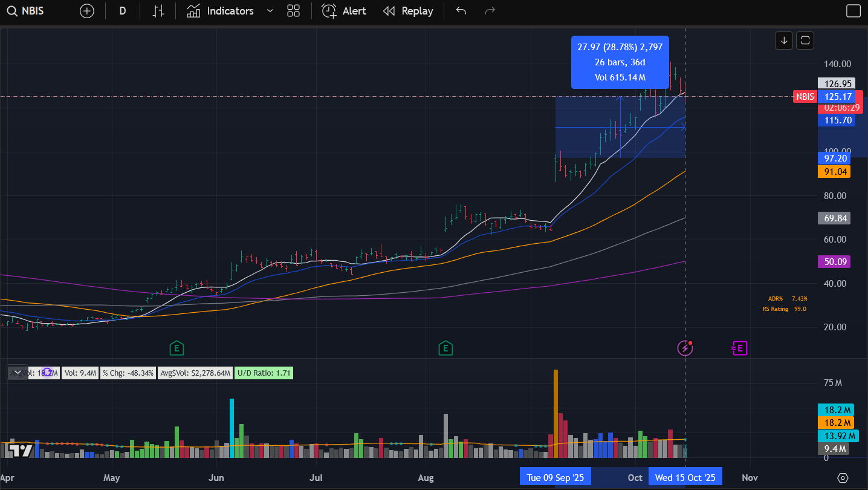Click the redo arrow
Viewport: 868px width, 490px height.
point(490,11)
